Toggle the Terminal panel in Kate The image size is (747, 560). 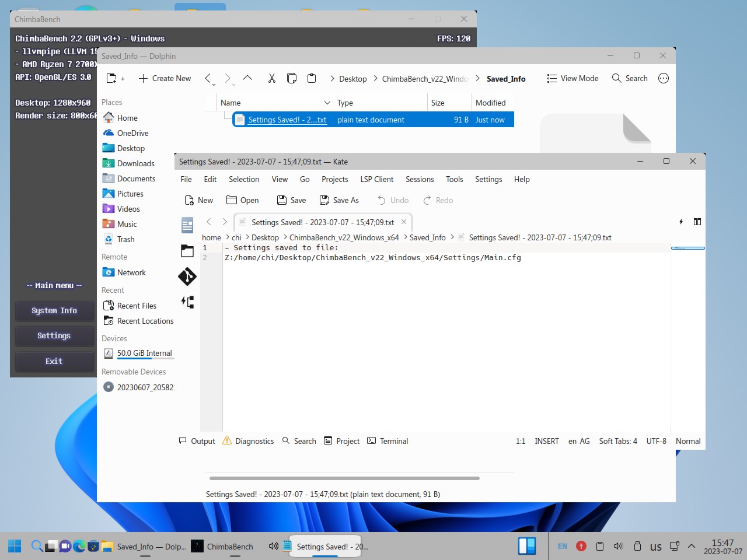(388, 441)
